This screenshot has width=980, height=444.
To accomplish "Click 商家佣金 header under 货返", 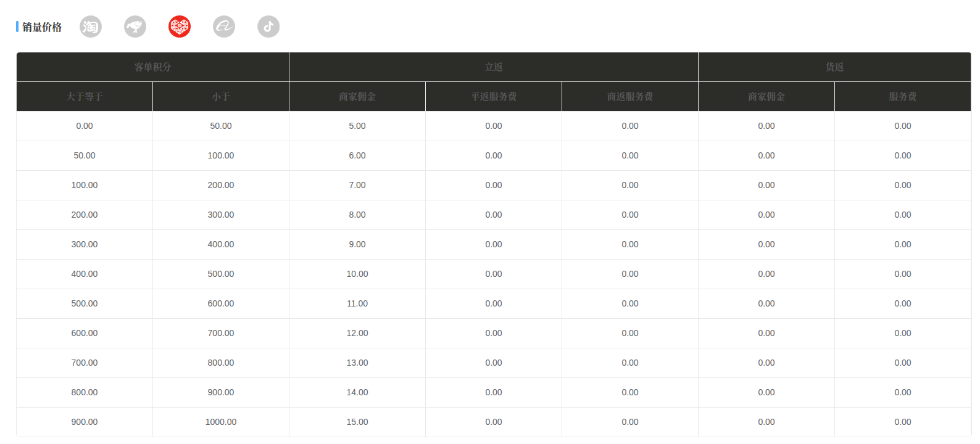I will point(766,97).
